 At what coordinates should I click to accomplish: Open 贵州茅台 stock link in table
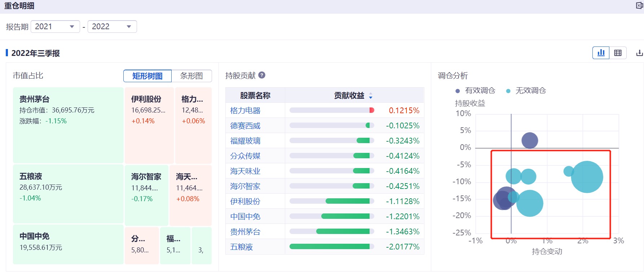coord(245,232)
